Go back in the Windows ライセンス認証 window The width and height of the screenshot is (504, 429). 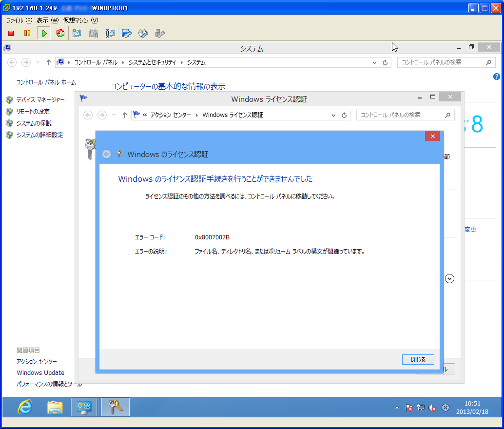tap(88, 115)
